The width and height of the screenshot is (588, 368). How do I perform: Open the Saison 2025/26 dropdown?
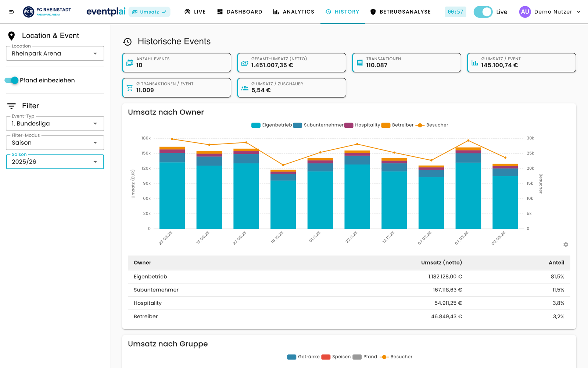point(55,162)
